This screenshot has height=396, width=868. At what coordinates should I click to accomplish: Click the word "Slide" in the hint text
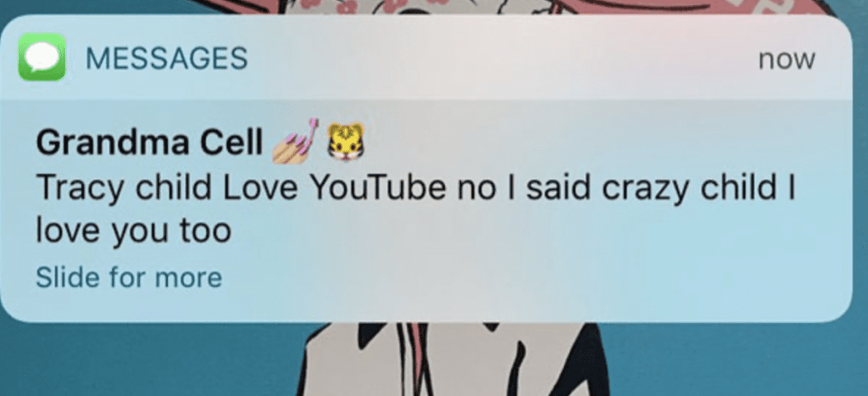[68, 277]
